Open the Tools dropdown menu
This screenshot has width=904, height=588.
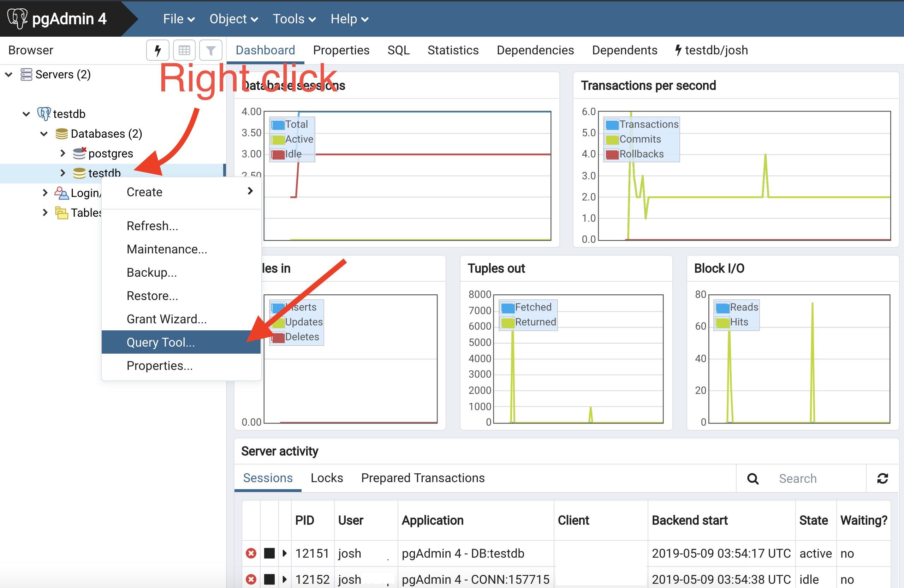[x=294, y=19]
